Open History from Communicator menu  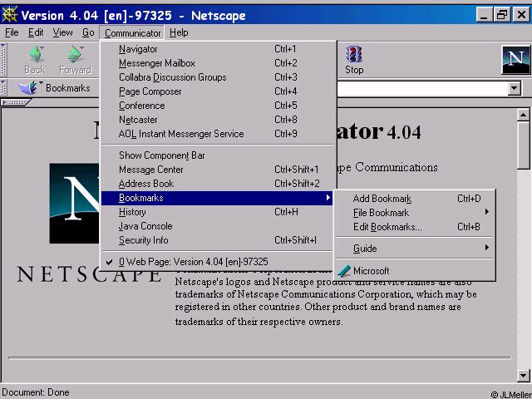click(x=217, y=212)
